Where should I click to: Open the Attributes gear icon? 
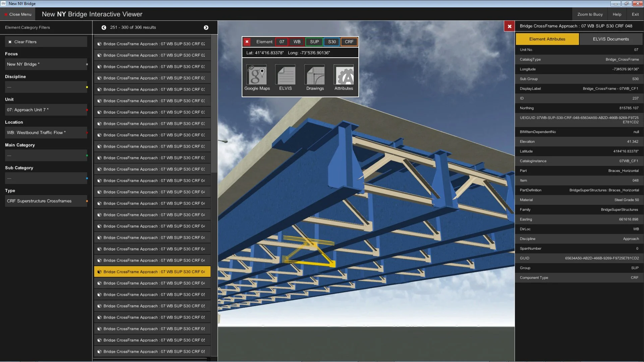344,75
